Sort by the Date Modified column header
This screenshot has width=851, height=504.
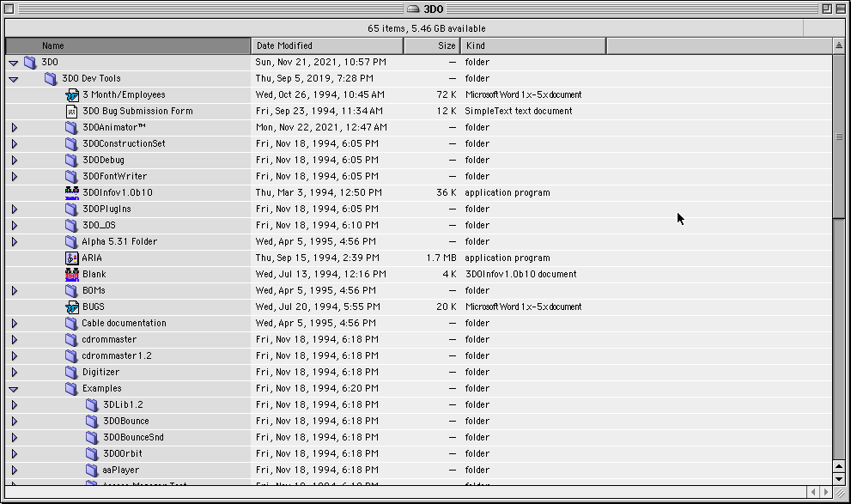click(327, 46)
